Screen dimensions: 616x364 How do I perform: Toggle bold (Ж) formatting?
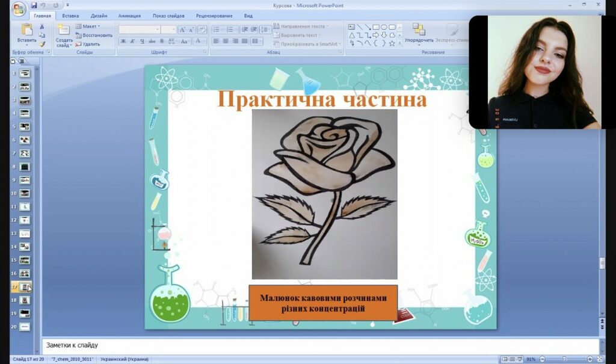(x=123, y=42)
